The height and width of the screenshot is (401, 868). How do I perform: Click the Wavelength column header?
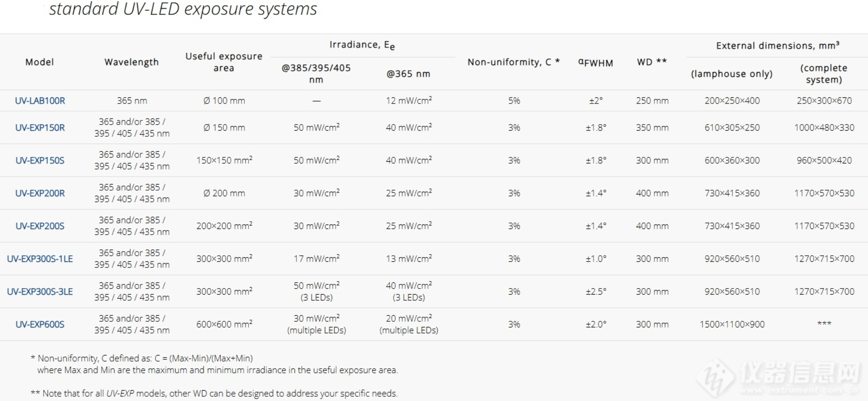tap(132, 62)
